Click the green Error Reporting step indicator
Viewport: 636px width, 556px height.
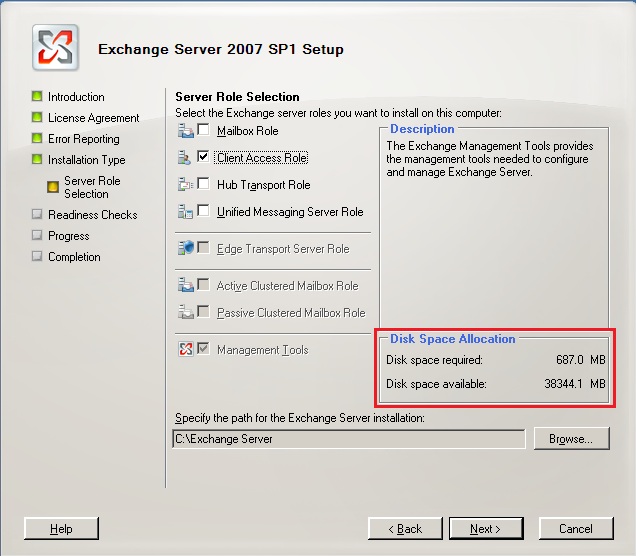[x=37, y=138]
